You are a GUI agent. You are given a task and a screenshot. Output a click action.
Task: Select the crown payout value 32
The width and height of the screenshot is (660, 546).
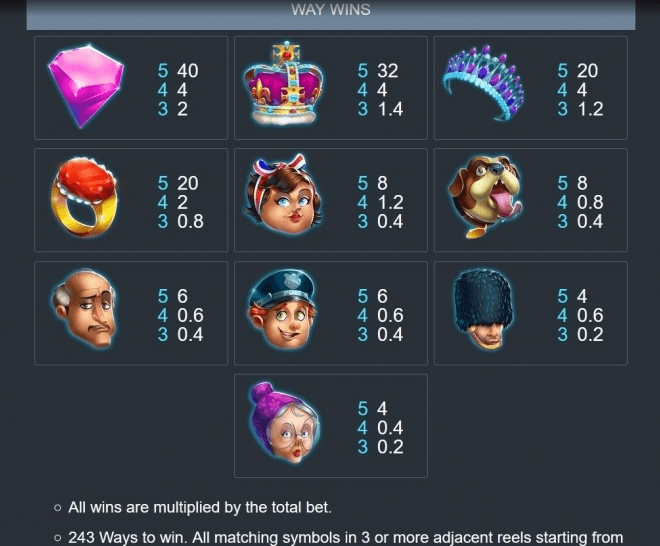pyautogui.click(x=388, y=71)
